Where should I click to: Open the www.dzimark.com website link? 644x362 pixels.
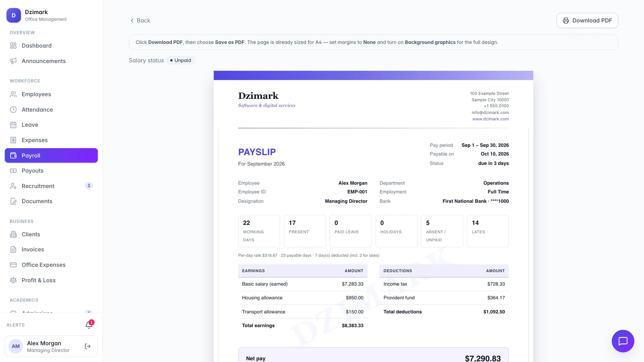tap(490, 119)
